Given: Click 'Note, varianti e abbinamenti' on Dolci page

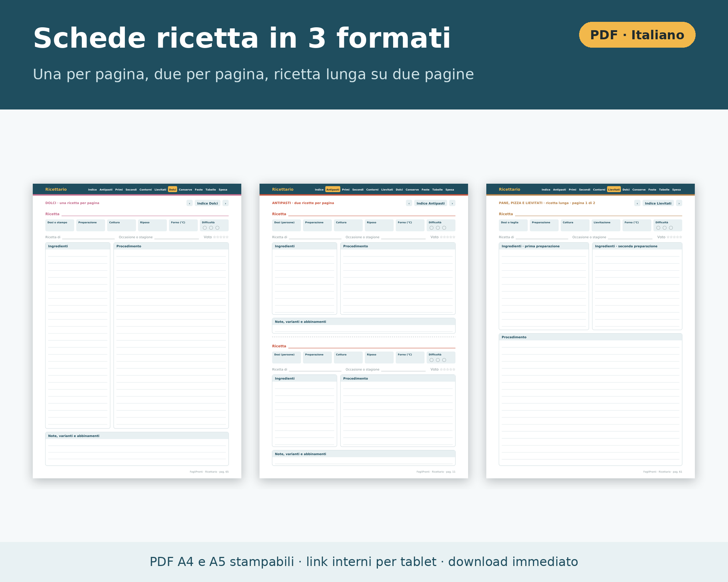Looking at the screenshot, I should (74, 436).
